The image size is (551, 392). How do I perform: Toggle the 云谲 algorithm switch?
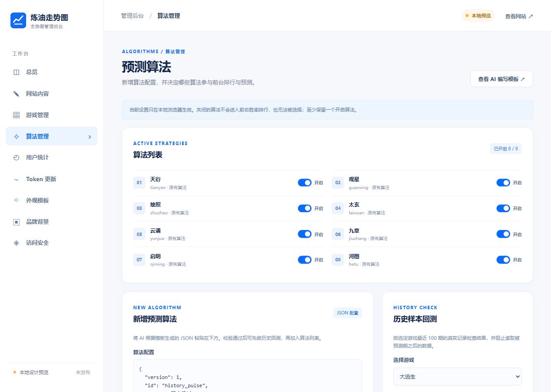pyautogui.click(x=304, y=234)
